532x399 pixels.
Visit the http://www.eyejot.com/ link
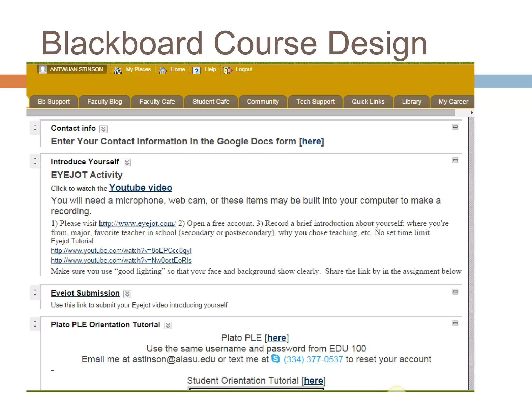(x=137, y=223)
